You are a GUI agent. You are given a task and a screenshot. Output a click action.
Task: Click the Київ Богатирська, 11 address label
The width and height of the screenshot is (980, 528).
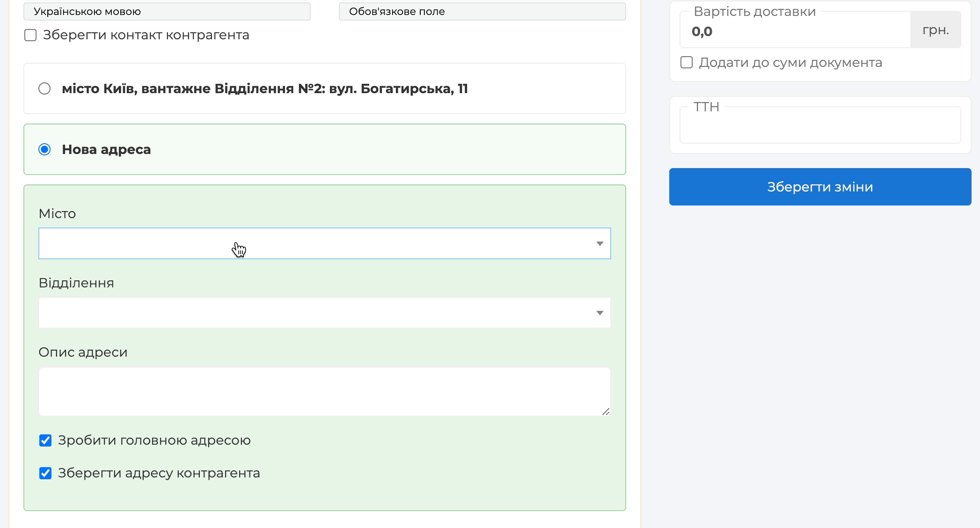pyautogui.click(x=264, y=89)
